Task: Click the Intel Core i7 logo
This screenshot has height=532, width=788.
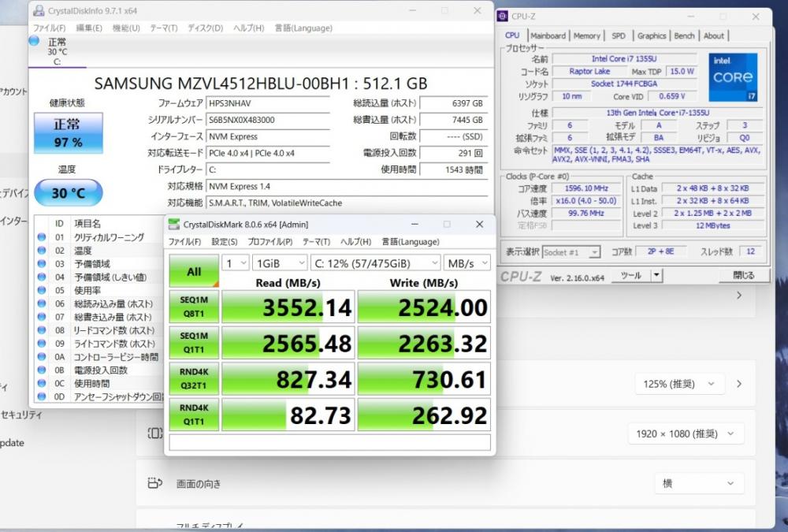Action: (732, 76)
